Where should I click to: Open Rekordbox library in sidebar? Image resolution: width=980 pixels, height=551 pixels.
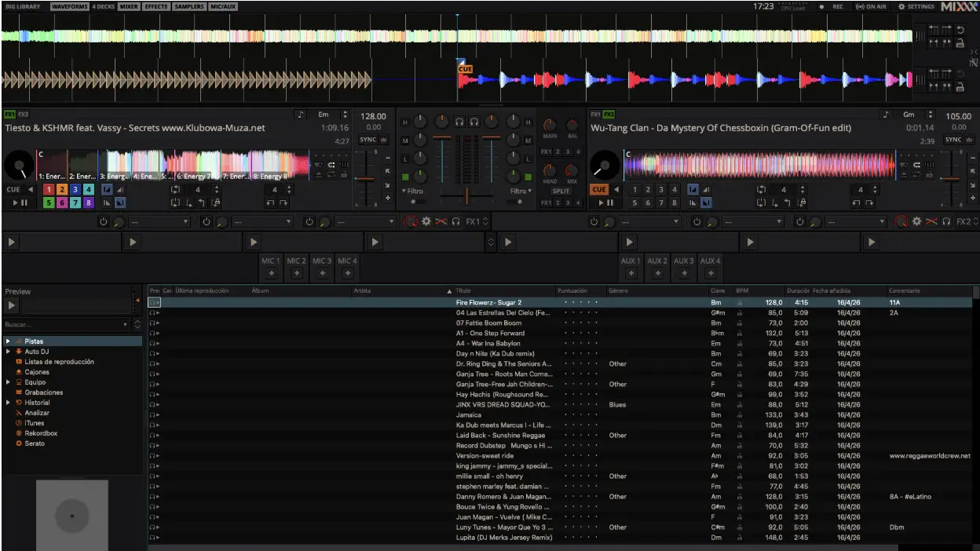41,433
